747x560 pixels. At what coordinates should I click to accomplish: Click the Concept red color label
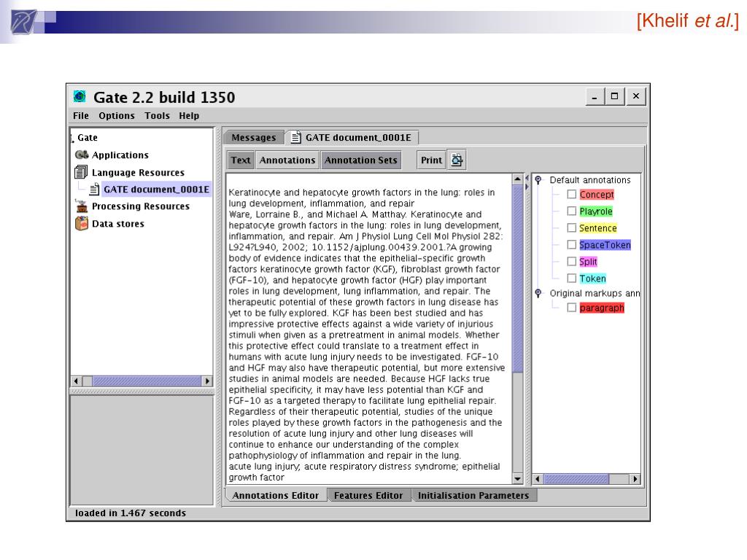pyautogui.click(x=597, y=194)
